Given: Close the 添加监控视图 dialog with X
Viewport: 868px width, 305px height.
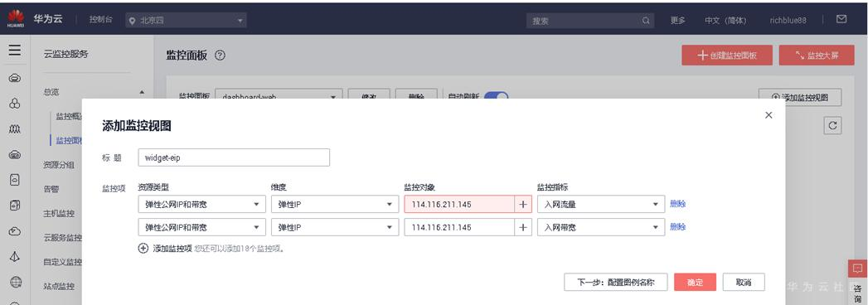Looking at the screenshot, I should 769,115.
